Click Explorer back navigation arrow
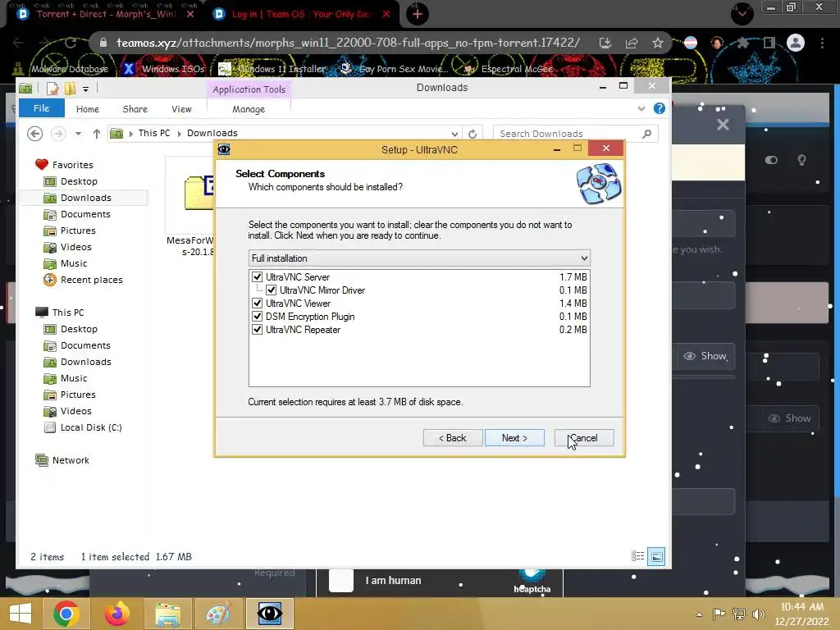The image size is (840, 630). 34,134
